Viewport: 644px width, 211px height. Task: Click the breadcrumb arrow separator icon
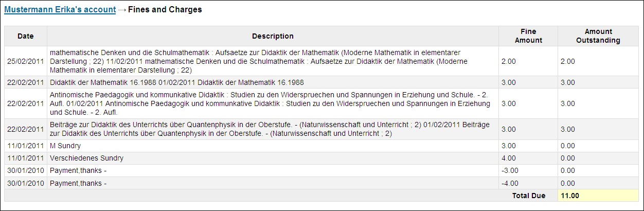[x=122, y=10]
